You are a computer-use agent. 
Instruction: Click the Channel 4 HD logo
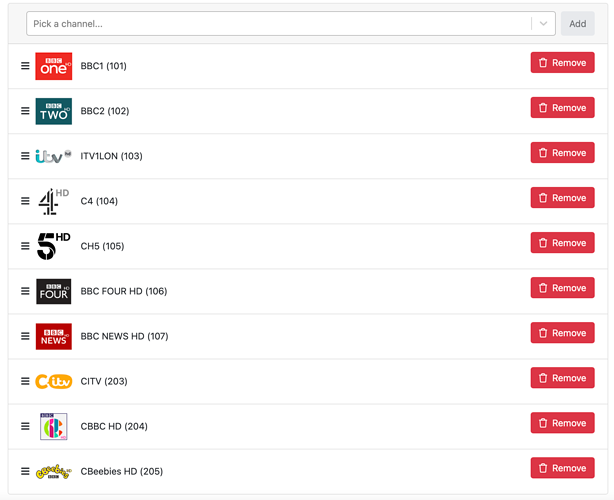click(x=53, y=201)
